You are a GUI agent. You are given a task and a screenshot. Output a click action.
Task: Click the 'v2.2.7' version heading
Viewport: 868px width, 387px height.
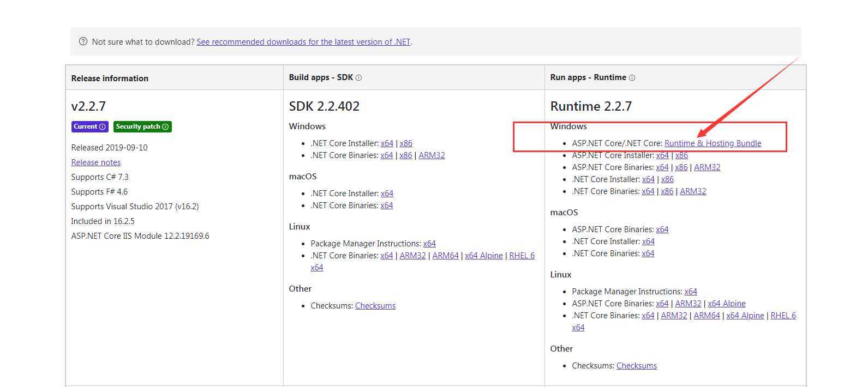(88, 106)
